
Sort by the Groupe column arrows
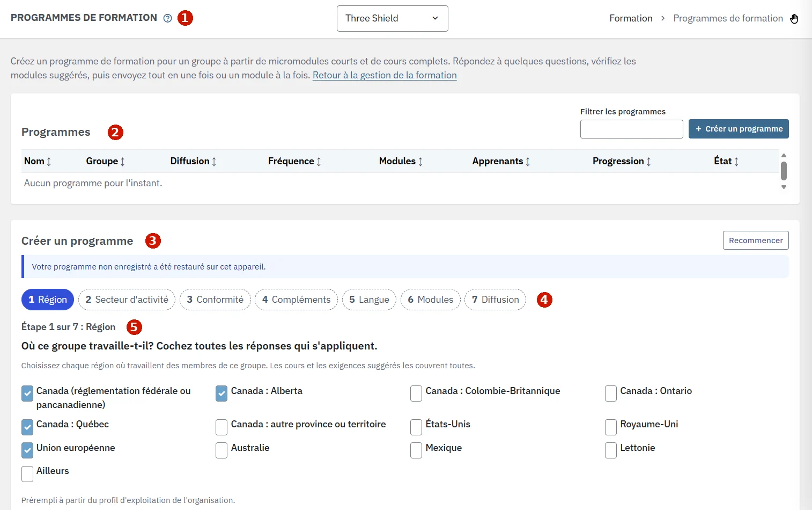tap(122, 162)
